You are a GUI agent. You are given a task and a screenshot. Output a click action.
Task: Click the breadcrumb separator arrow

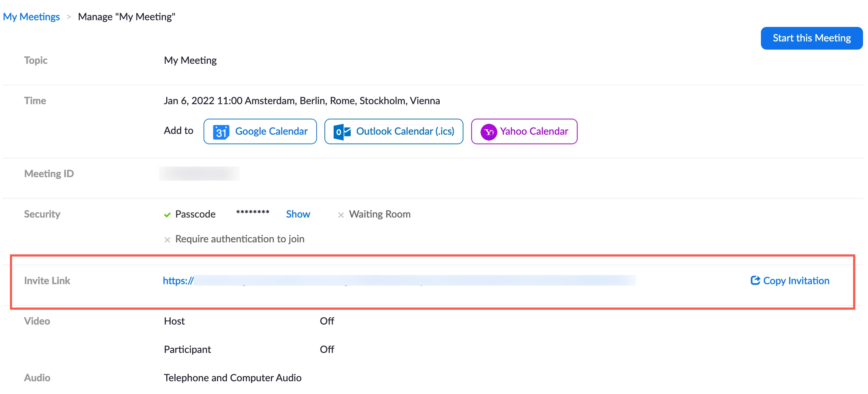pos(69,17)
